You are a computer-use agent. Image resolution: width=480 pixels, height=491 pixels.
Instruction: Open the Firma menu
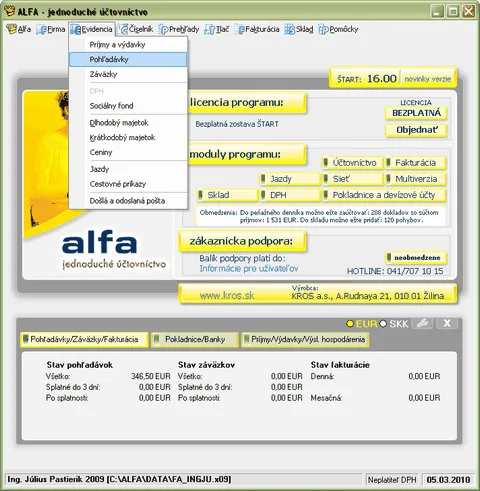point(51,29)
